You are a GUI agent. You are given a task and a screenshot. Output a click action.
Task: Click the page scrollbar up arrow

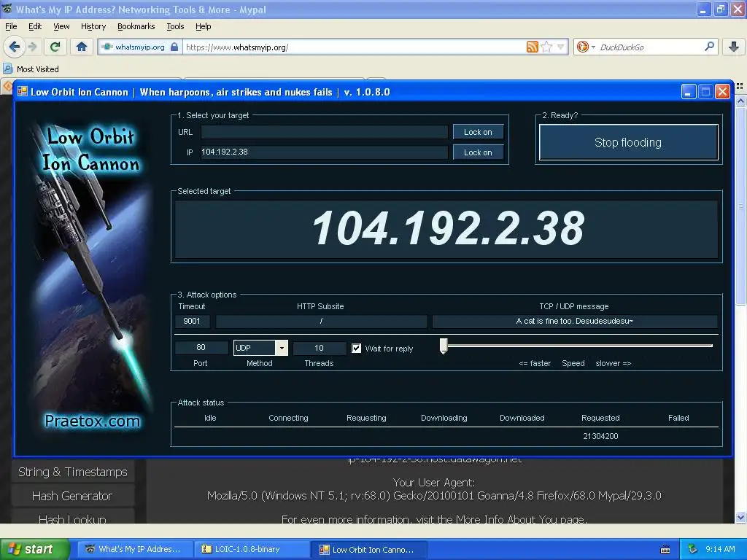pyautogui.click(x=740, y=101)
